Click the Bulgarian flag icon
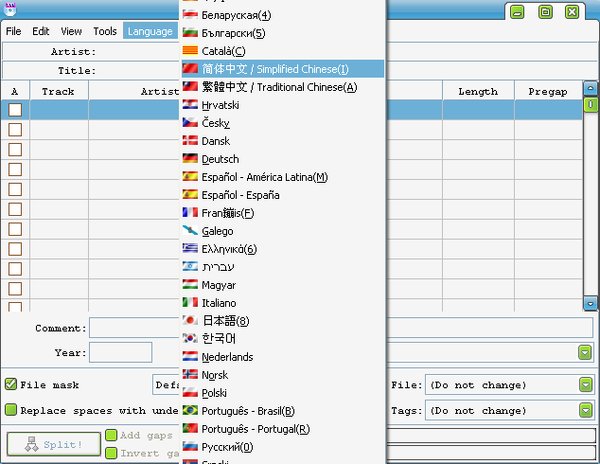Viewport: 600px width, 464px height. pos(190,33)
